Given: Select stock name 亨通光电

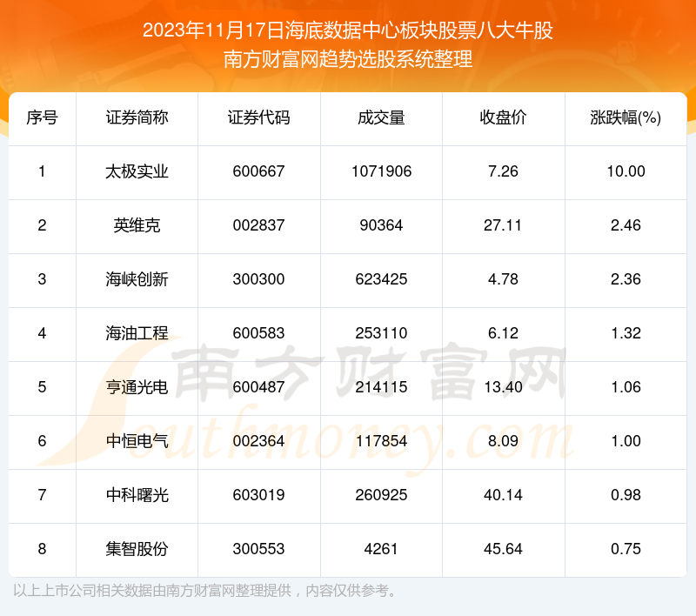Looking at the screenshot, I should pyautogui.click(x=137, y=387).
